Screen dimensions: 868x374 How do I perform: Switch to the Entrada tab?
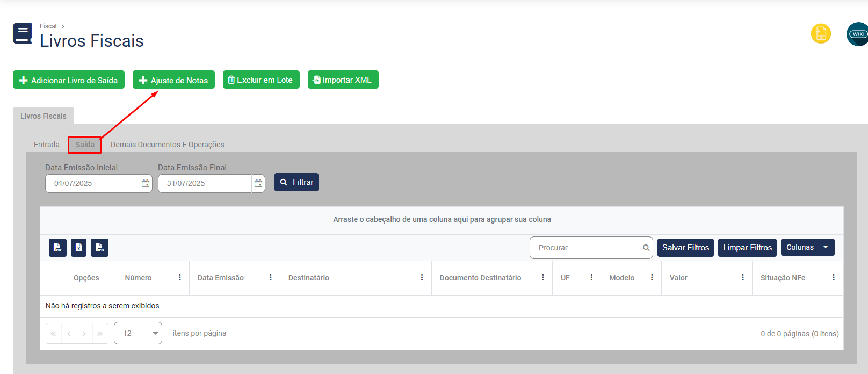pyautogui.click(x=47, y=145)
